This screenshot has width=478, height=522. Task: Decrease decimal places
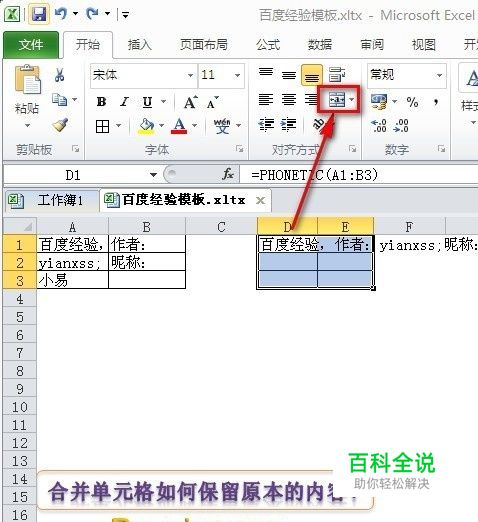click(x=401, y=126)
